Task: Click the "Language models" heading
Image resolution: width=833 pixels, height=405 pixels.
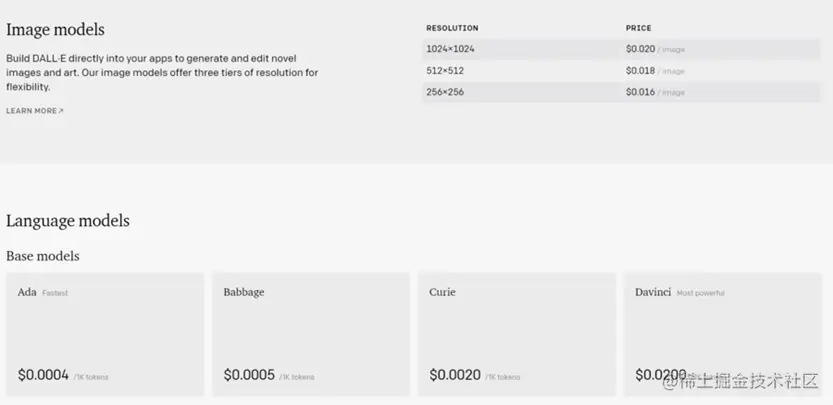Action: pos(68,221)
